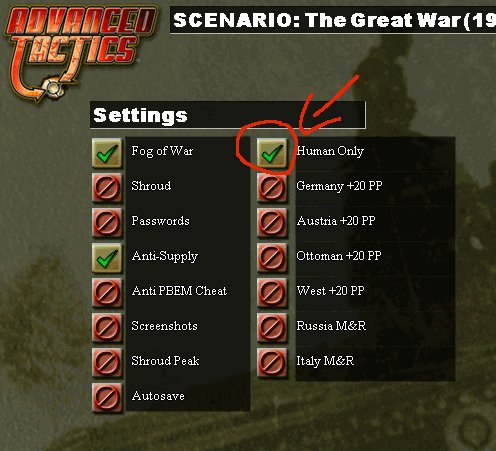This screenshot has height=451, width=496.
Task: Select the scenario title banner
Action: 333,20
